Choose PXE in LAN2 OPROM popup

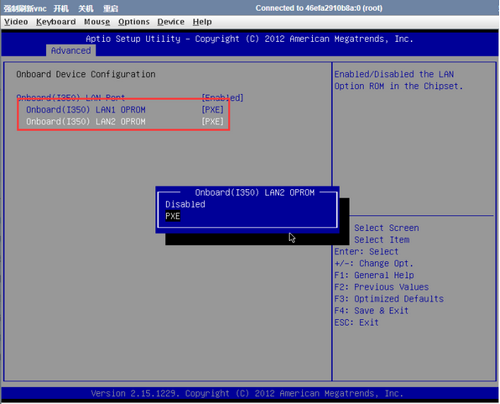click(173, 216)
